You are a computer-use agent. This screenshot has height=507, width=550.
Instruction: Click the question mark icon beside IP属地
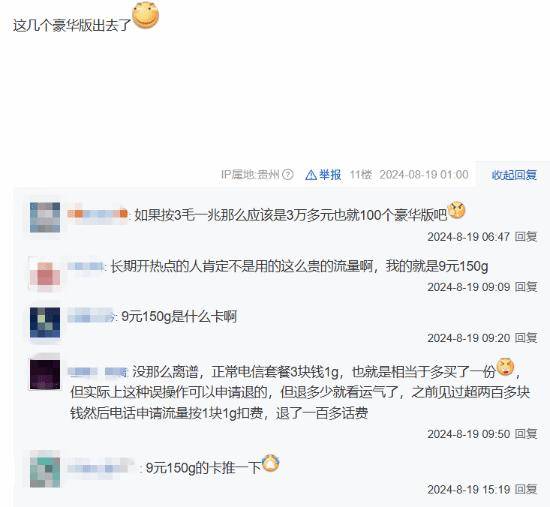[x=288, y=174]
